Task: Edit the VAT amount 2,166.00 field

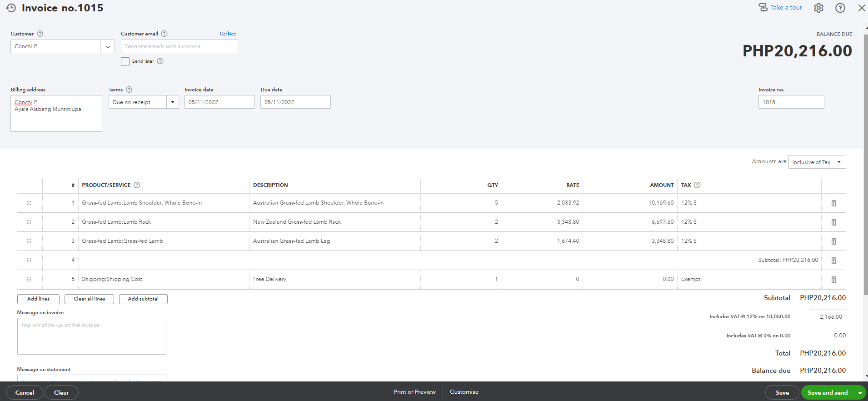Action: point(828,316)
